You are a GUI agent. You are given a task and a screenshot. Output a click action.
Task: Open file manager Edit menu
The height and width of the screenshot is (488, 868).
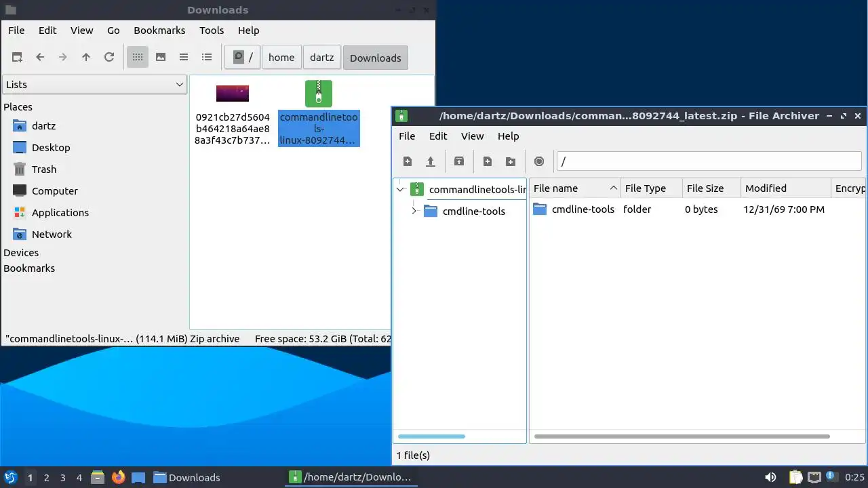coord(47,30)
